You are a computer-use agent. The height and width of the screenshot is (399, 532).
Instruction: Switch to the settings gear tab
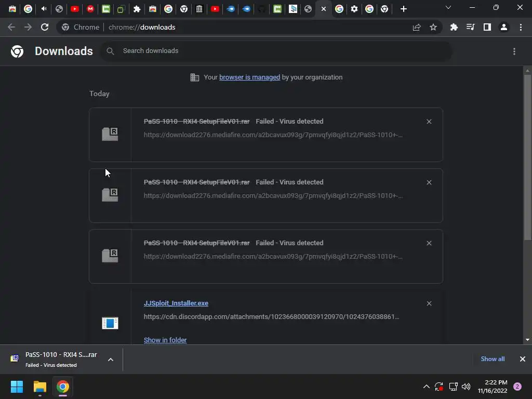(x=354, y=9)
